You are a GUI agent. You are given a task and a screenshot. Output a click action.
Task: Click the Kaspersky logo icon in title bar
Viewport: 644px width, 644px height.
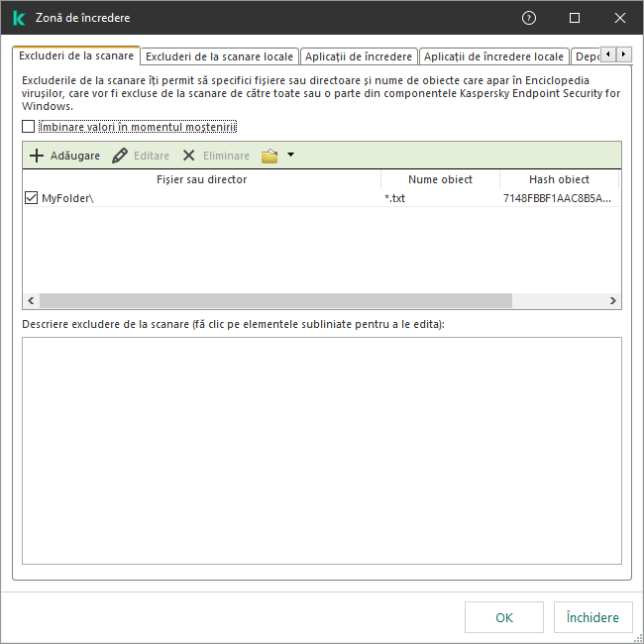[19, 18]
